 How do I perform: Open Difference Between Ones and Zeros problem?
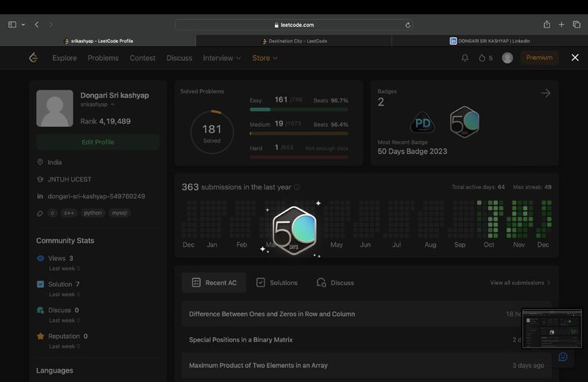[x=366, y=314]
